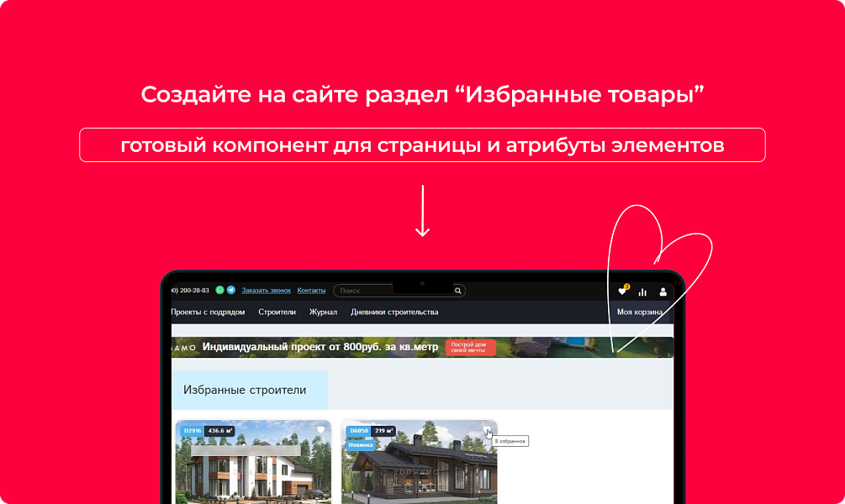
Task: Open the Telegram chat icon
Action: (231, 290)
